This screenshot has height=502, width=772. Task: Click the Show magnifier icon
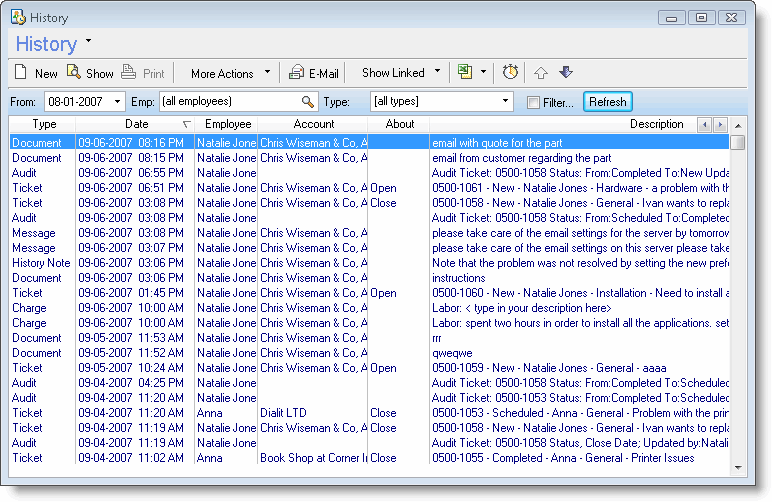[73, 72]
